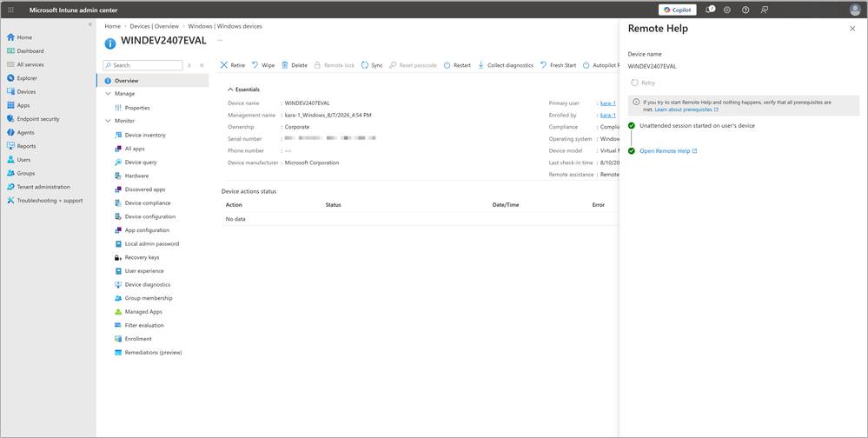The height and width of the screenshot is (438, 868).
Task: Click the feedback icon in header
Action: pyautogui.click(x=764, y=10)
